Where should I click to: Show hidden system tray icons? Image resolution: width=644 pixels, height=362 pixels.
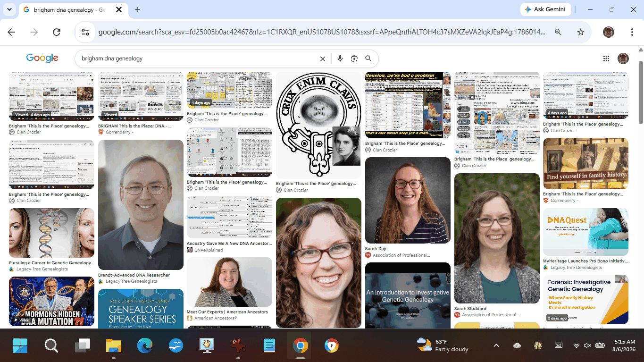click(496, 345)
